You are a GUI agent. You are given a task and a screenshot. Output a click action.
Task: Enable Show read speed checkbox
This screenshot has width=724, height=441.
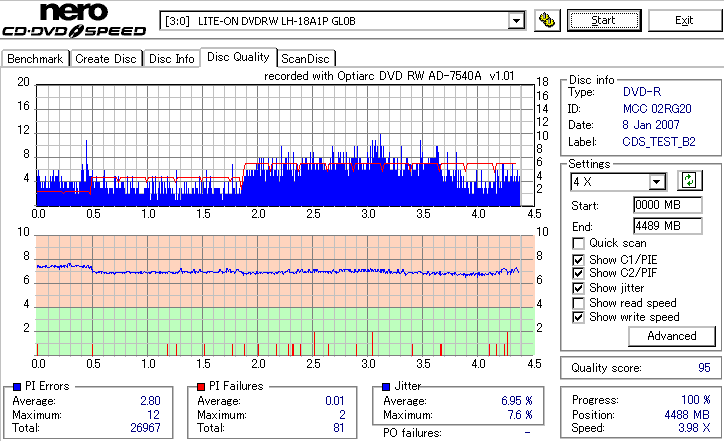pos(578,303)
